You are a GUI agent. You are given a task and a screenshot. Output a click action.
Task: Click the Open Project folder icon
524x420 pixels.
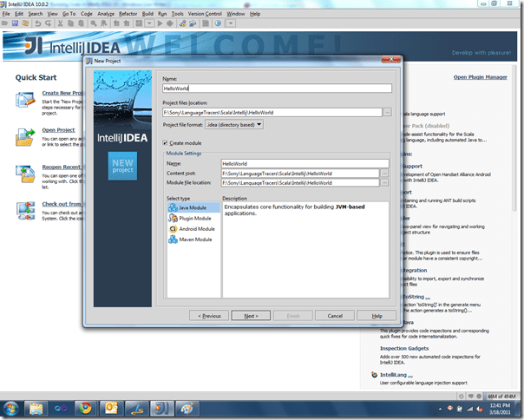click(x=25, y=136)
